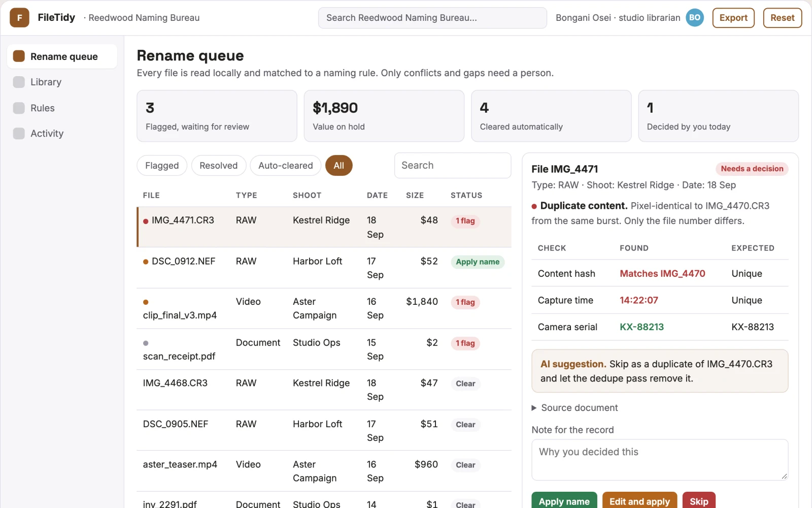Expand the Source document section
The height and width of the screenshot is (508, 812).
[574, 408]
